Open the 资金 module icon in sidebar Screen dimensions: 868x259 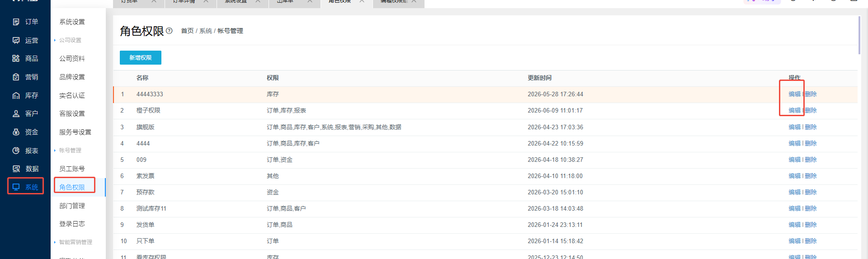pos(16,132)
